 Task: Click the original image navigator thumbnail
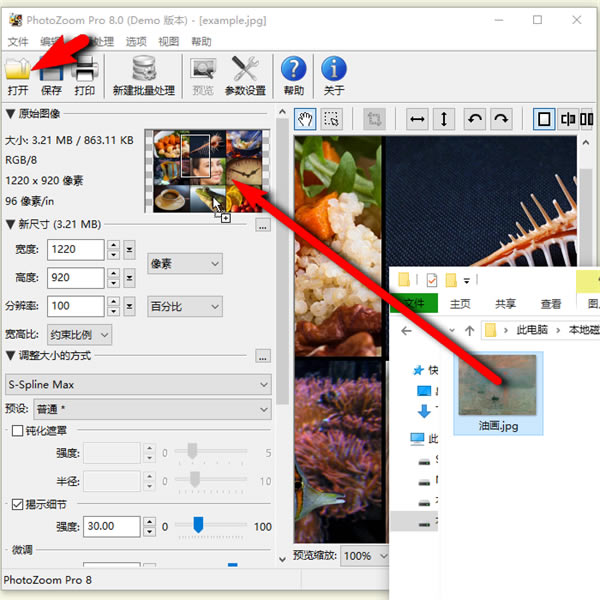(207, 171)
